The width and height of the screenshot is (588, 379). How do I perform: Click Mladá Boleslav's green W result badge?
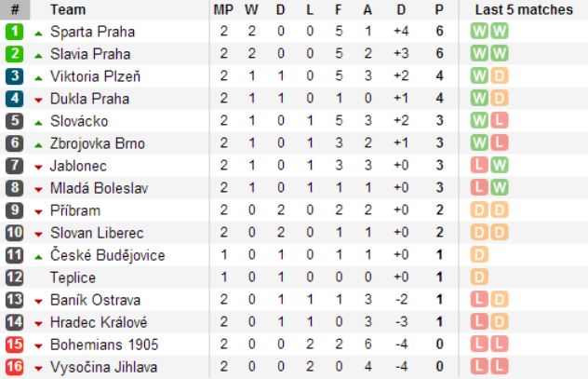point(499,188)
